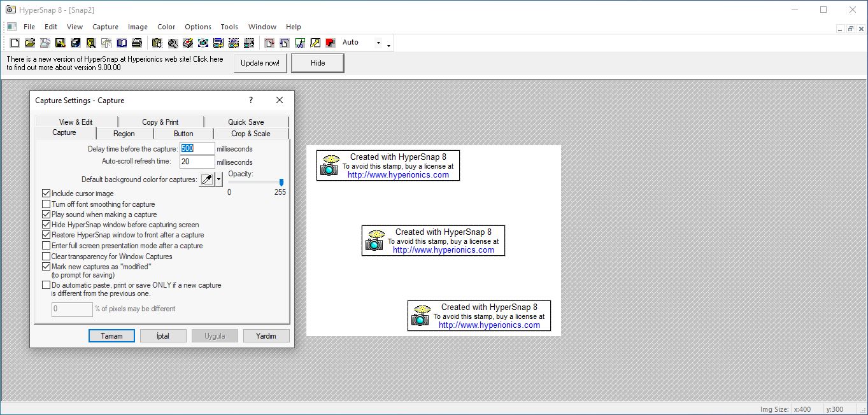Click the İptal button

[163, 336]
